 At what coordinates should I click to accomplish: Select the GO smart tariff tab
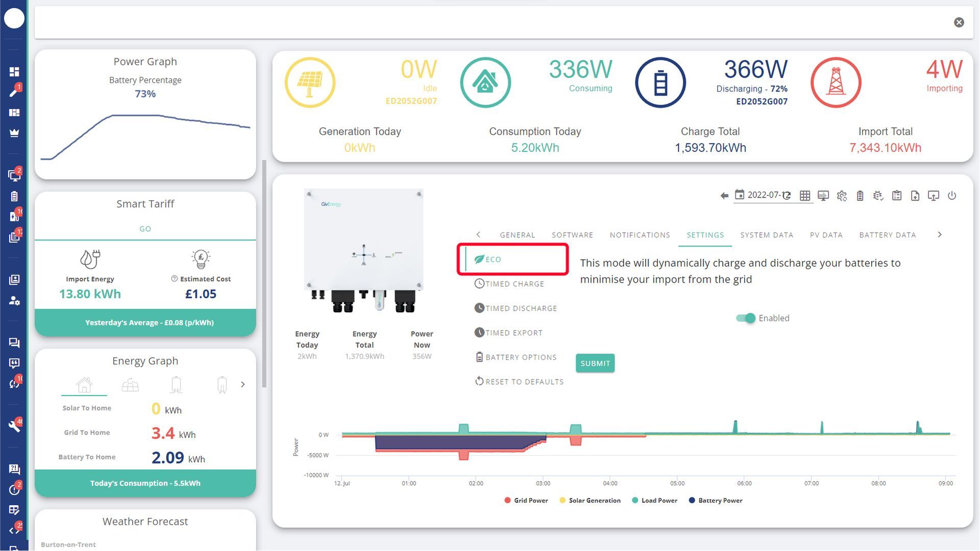click(x=145, y=229)
